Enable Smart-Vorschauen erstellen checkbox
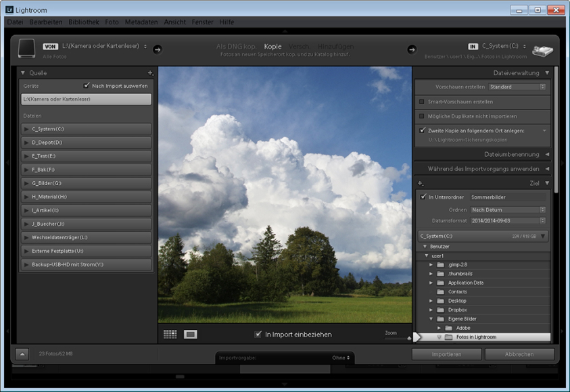This screenshot has height=392, width=570. [x=422, y=101]
